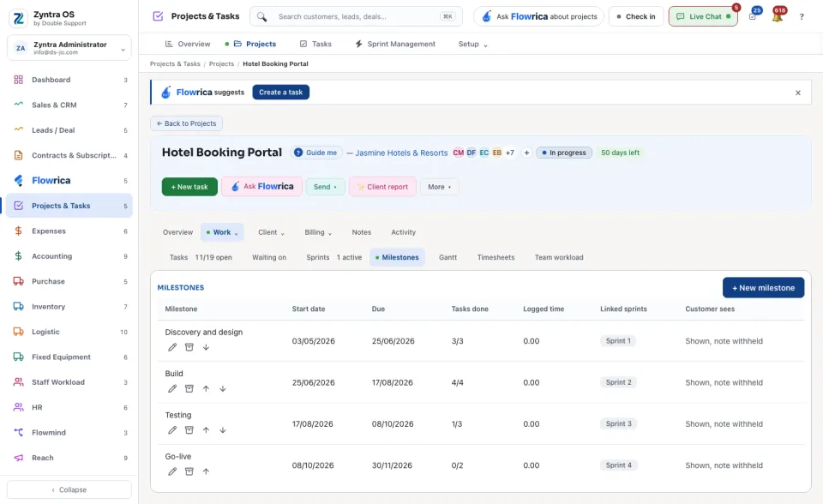823x504 pixels.
Task: Expand the Billing tab dropdown
Action: (318, 232)
